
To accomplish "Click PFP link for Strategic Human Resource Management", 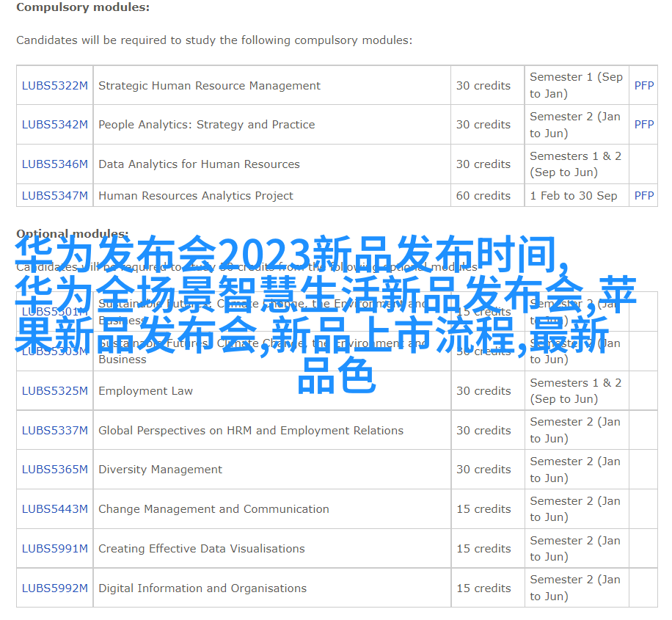I will 643,86.
